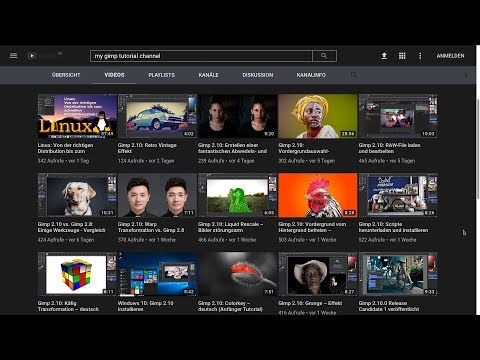
Task: Open the RAW-File editing thumbnail
Action: coord(398,116)
